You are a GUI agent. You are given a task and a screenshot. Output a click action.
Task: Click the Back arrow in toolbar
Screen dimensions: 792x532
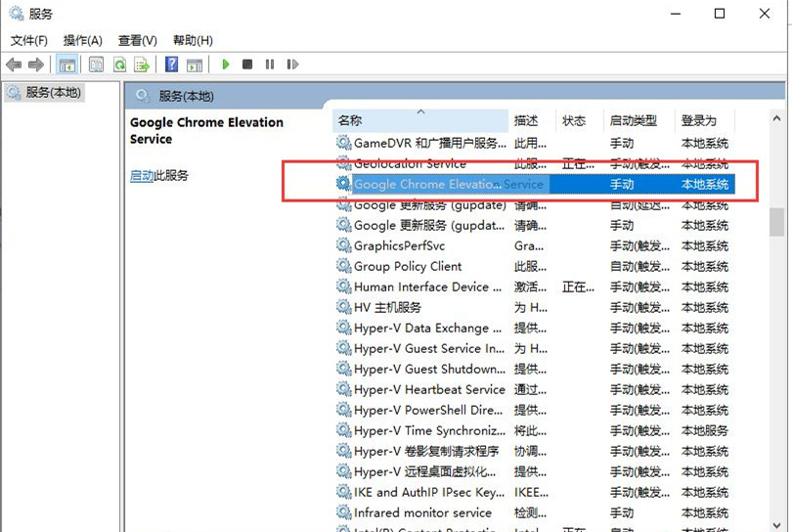(x=14, y=65)
